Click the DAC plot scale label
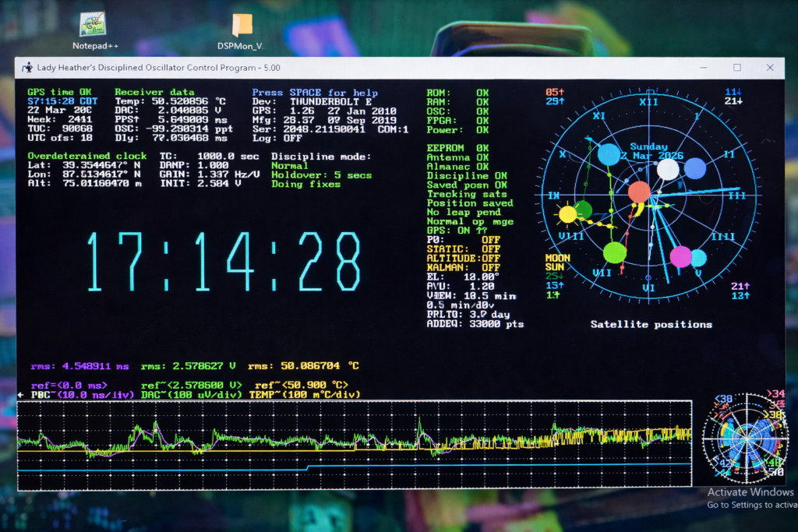Screen dimensions: 798x532 coord(192,395)
